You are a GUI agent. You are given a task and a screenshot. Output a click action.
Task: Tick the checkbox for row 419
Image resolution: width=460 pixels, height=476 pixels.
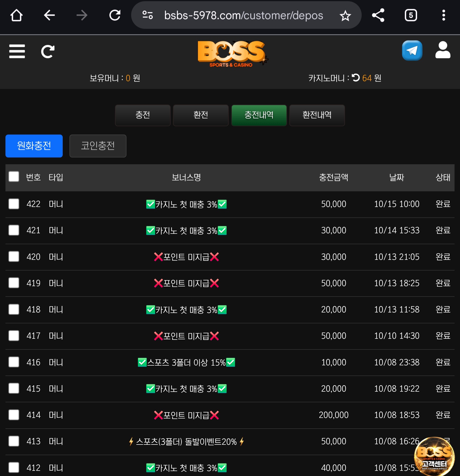click(x=14, y=283)
